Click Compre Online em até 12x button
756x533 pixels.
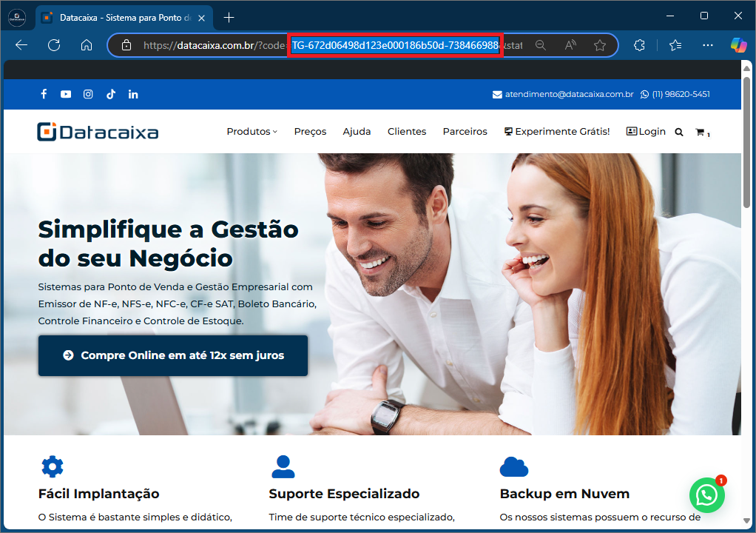[x=173, y=355]
